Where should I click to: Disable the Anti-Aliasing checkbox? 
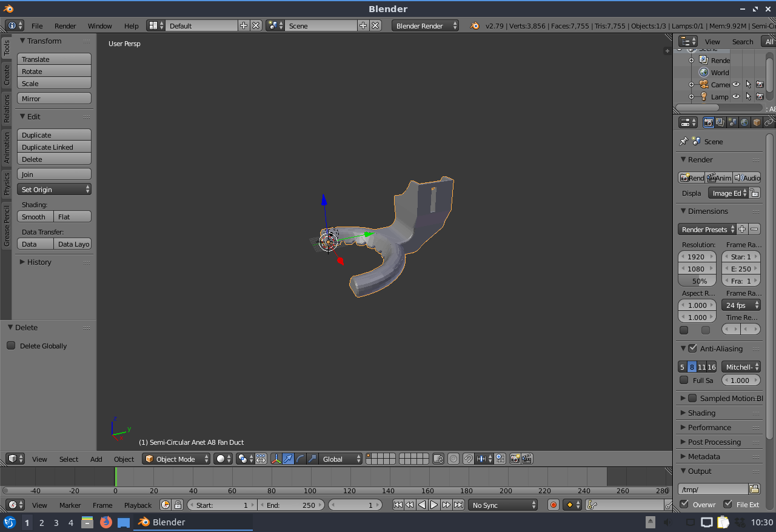click(692, 348)
